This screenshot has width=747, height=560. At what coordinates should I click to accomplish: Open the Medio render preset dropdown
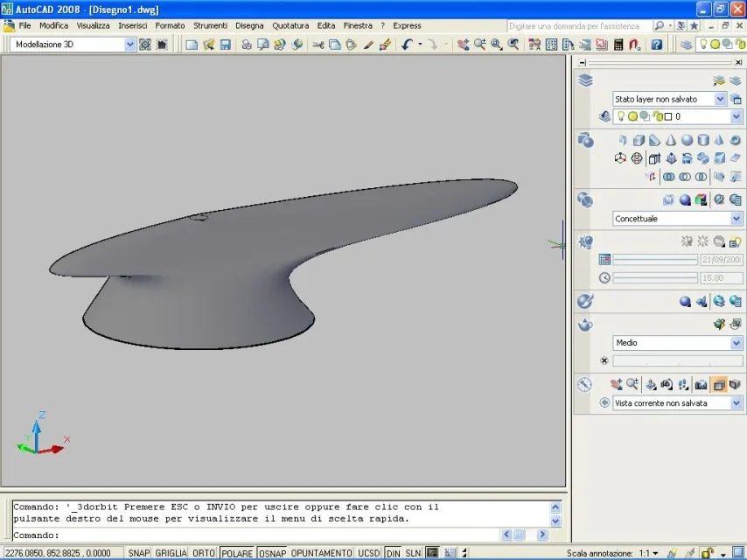pyautogui.click(x=736, y=343)
